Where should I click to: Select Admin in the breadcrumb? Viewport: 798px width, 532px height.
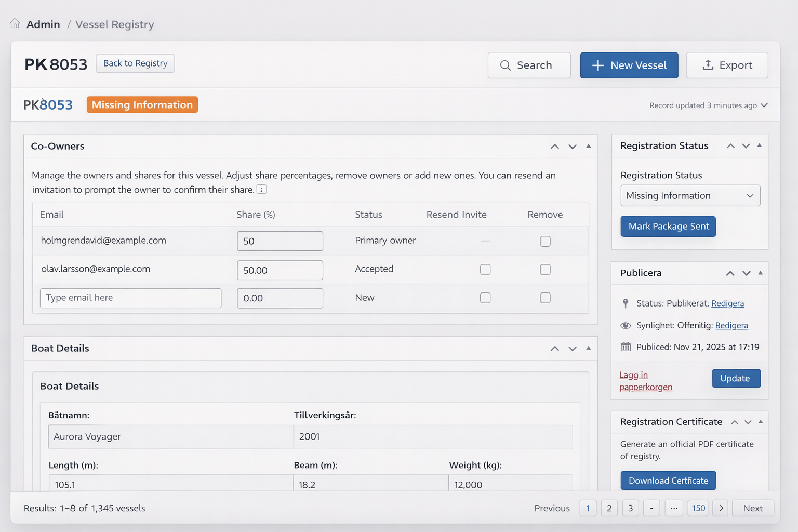point(43,24)
